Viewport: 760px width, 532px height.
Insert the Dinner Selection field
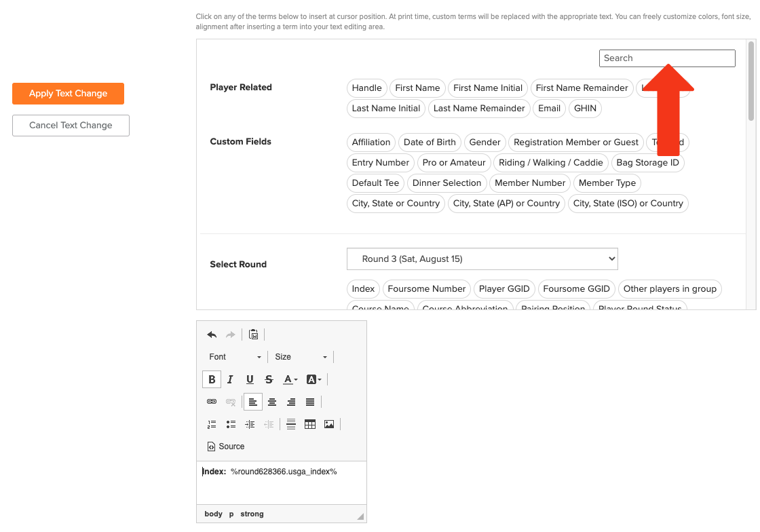click(446, 183)
